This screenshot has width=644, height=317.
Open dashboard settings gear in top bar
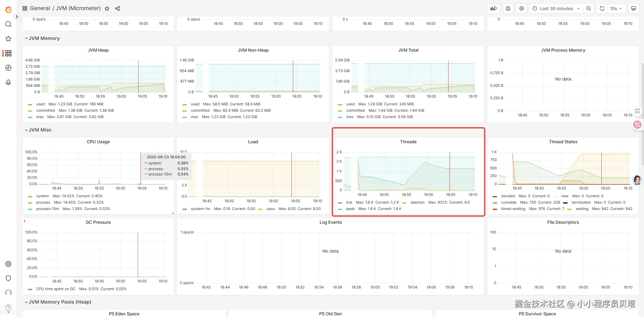(x=522, y=8)
